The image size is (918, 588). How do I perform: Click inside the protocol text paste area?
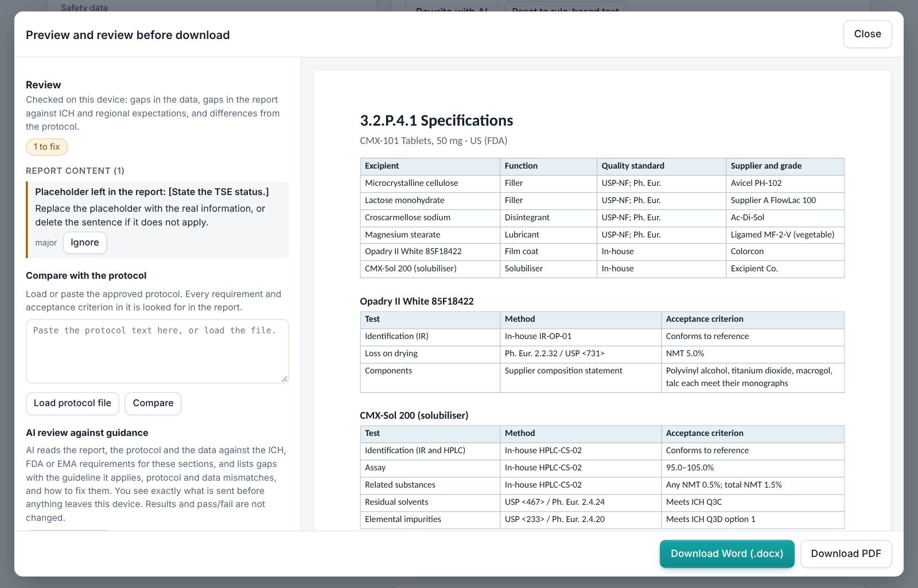(157, 351)
